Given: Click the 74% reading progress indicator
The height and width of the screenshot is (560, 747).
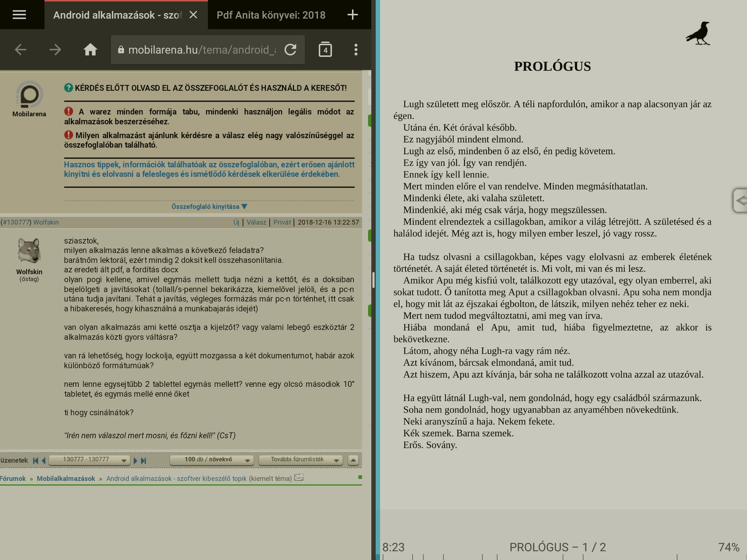Looking at the screenshot, I should [729, 547].
